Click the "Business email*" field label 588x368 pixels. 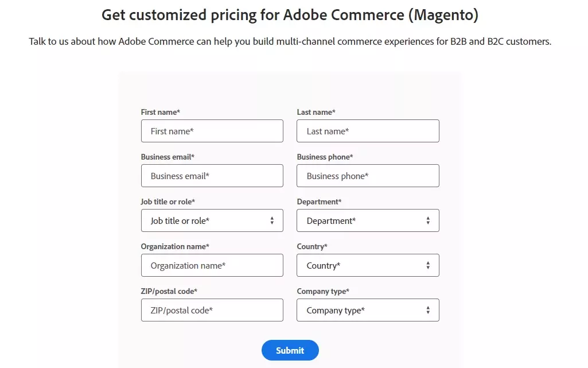(x=168, y=157)
